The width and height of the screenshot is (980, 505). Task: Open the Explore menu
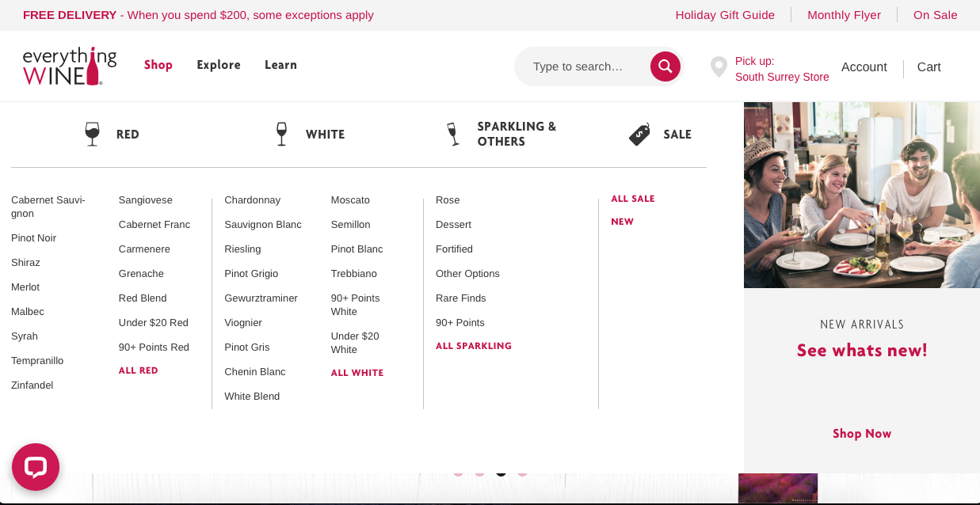coord(219,65)
